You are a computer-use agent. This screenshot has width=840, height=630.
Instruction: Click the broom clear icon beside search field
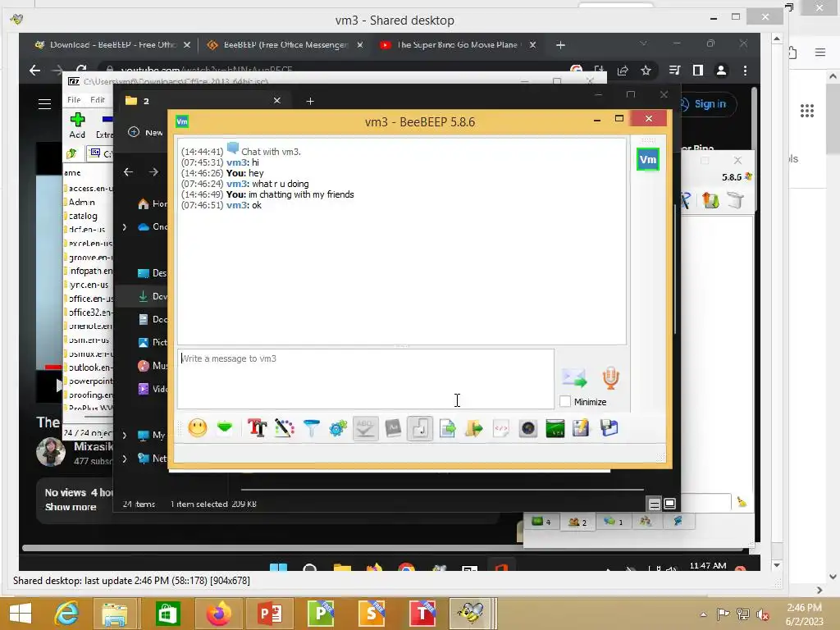click(742, 502)
